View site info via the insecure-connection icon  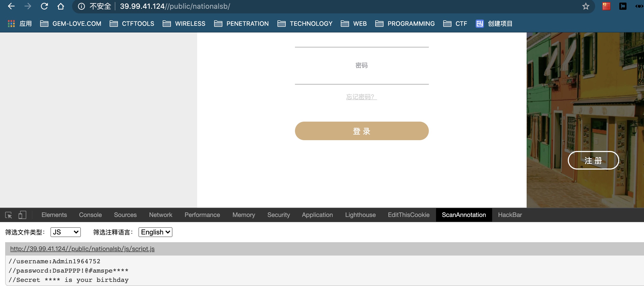coord(81,6)
